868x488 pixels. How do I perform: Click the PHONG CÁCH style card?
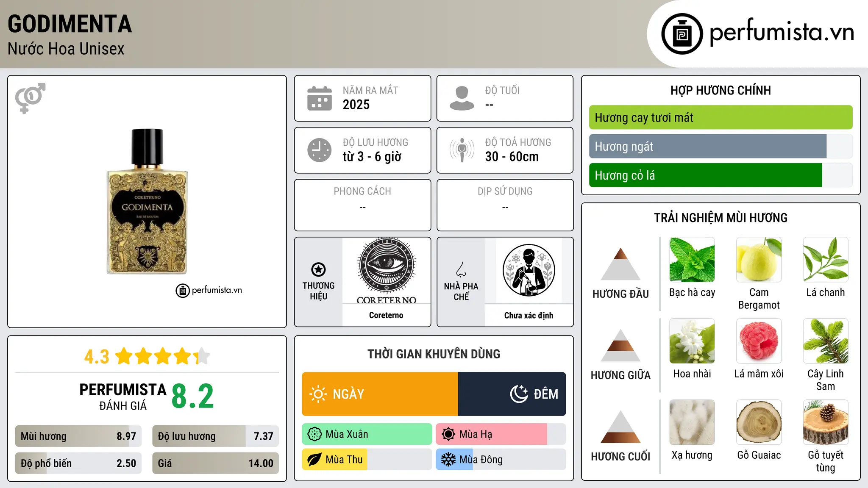[x=362, y=205]
